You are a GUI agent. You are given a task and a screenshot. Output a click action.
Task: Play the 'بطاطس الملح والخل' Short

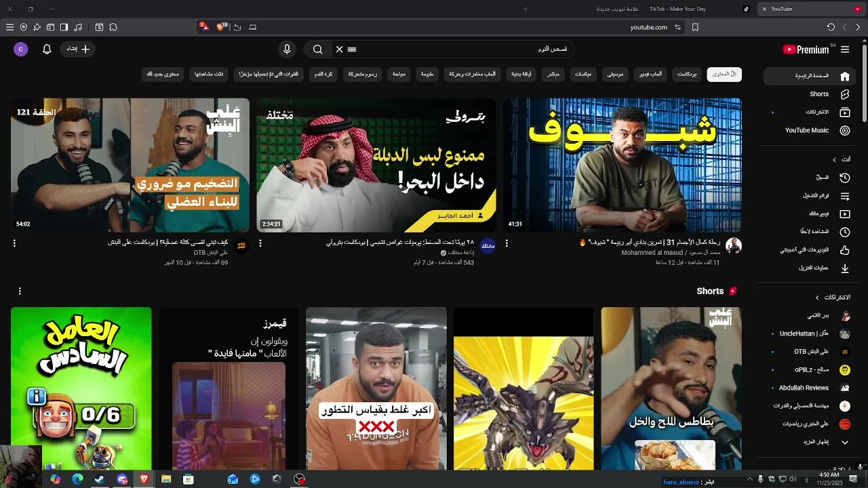pyautogui.click(x=671, y=389)
